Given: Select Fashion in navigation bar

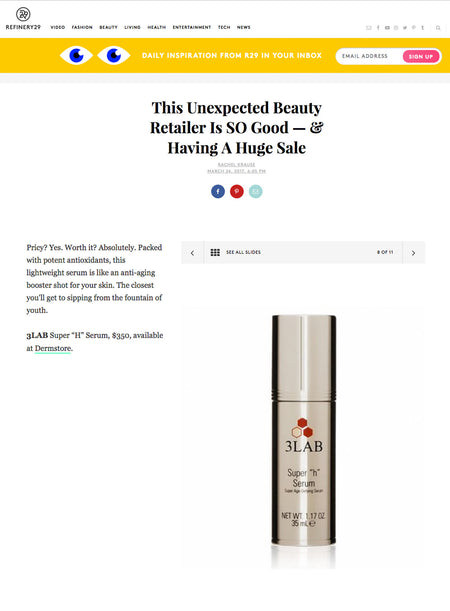Looking at the screenshot, I should (82, 27).
